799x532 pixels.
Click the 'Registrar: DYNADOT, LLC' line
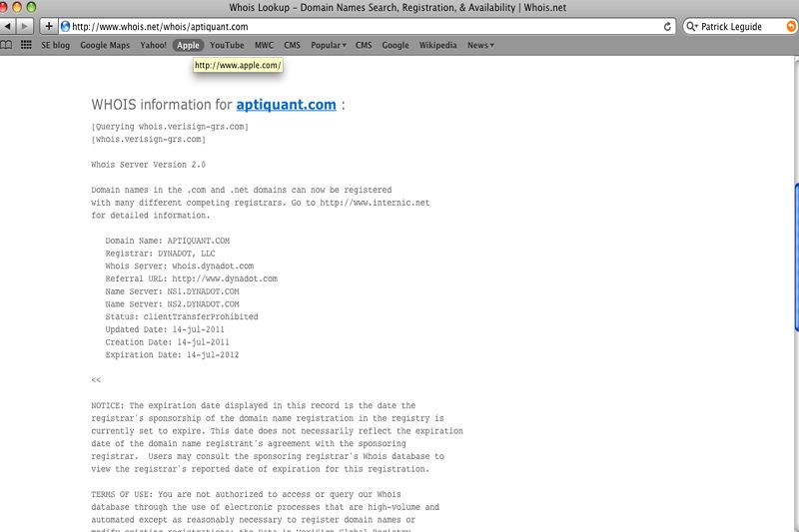point(160,254)
